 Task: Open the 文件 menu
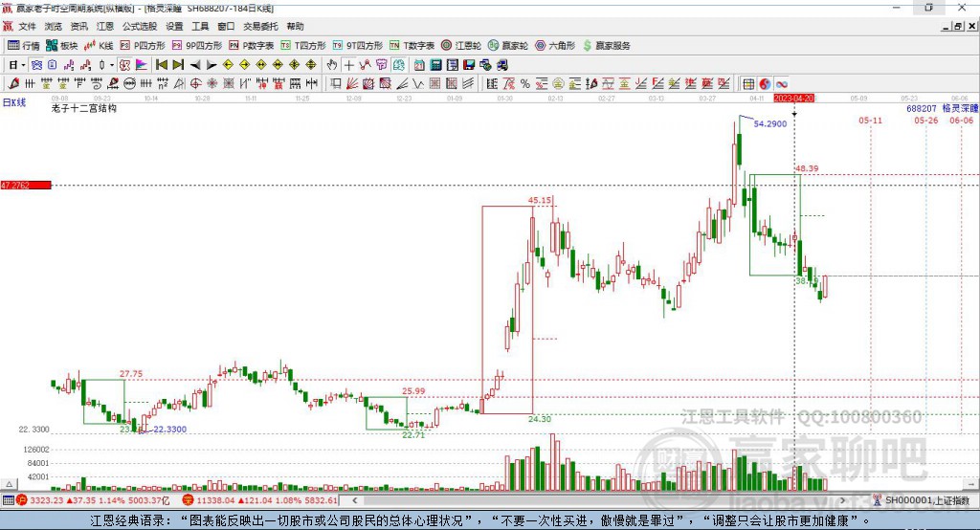pyautogui.click(x=27, y=26)
